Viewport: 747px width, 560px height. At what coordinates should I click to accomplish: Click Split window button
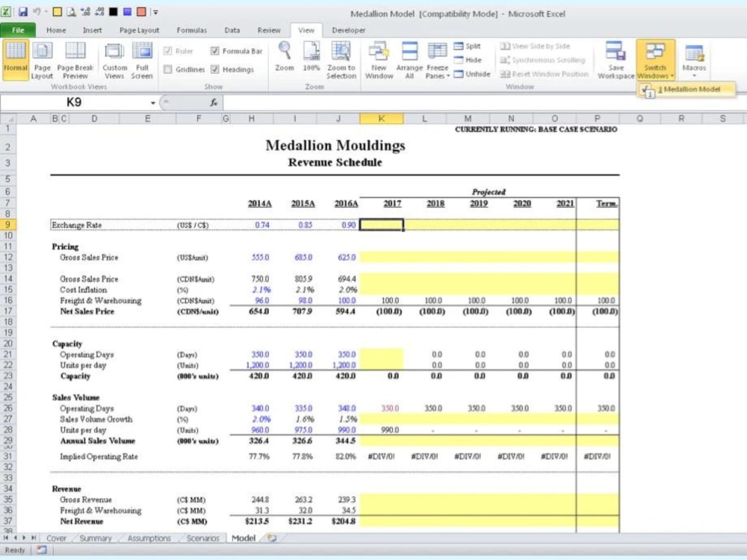tap(468, 46)
